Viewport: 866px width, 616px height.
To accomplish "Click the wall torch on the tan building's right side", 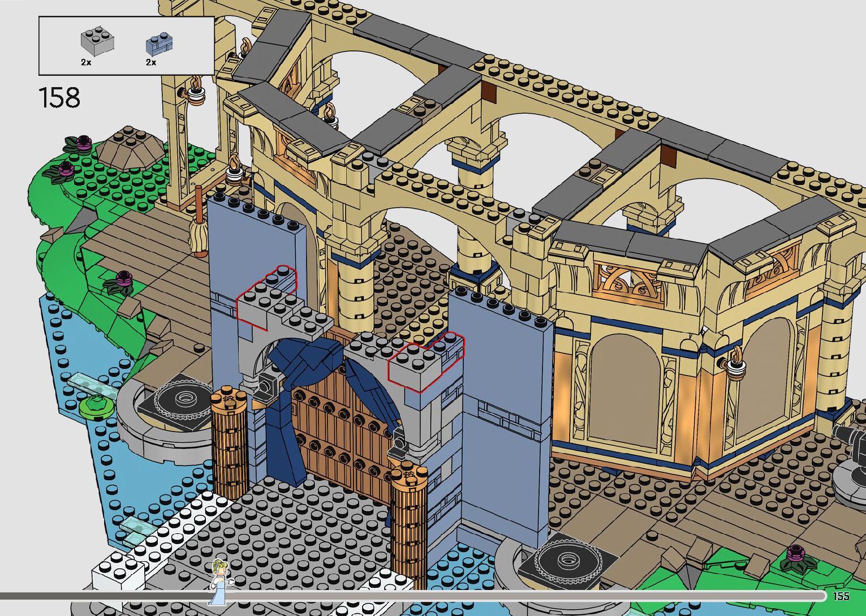I will point(735,362).
